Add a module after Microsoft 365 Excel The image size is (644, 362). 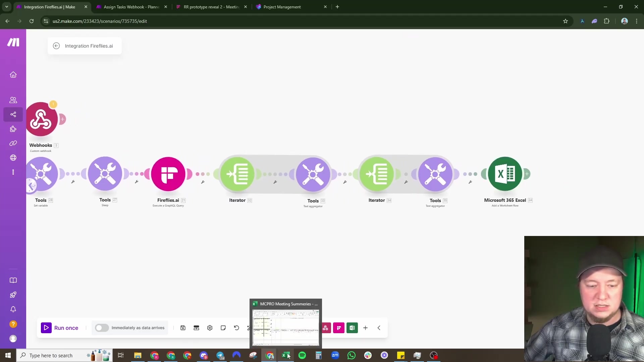coord(527,174)
